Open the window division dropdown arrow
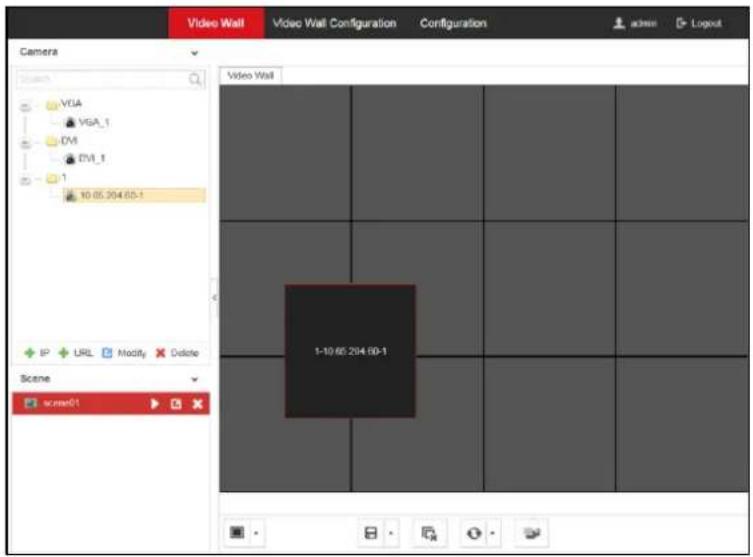 (x=391, y=533)
